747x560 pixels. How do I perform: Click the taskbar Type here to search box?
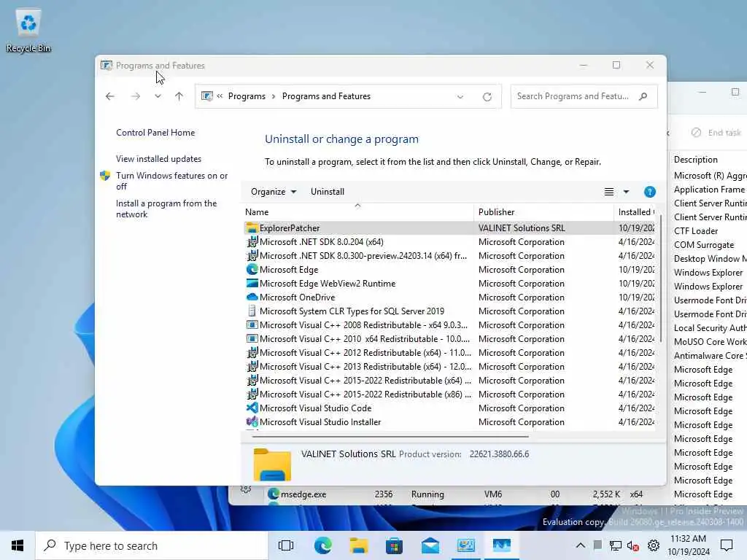(152, 545)
